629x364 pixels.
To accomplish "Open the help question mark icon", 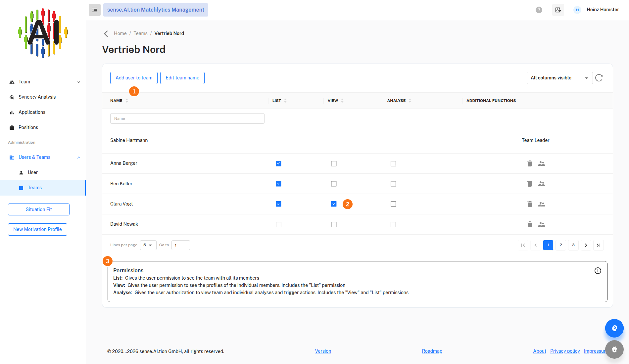I will (x=539, y=10).
